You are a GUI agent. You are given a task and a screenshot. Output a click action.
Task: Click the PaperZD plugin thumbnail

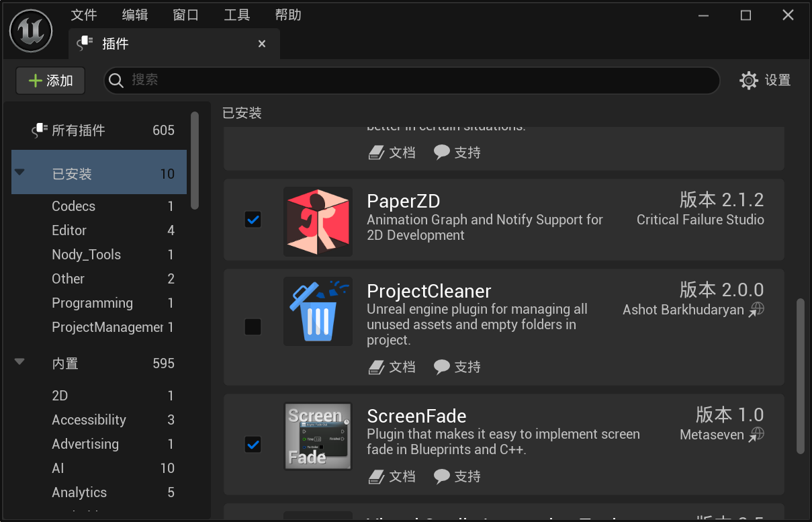pos(318,221)
